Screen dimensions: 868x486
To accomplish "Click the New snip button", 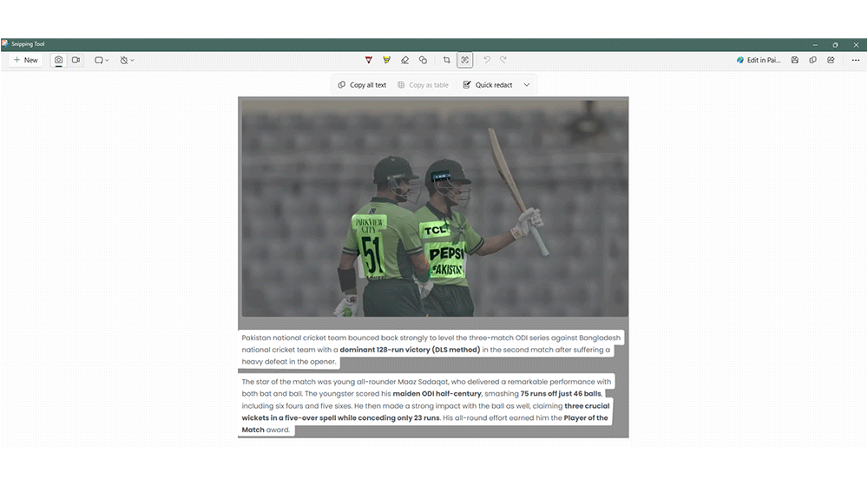I will (x=25, y=60).
